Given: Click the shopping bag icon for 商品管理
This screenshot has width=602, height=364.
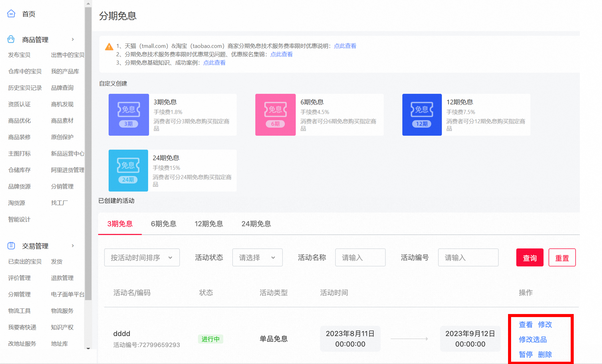Looking at the screenshot, I should [x=11, y=39].
